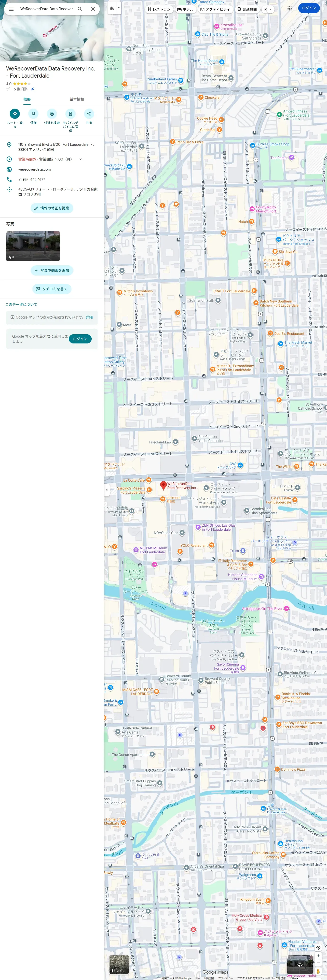The image size is (327, 980).
Task: Open the レイヤ map layers thumbnail
Action: (119, 965)
